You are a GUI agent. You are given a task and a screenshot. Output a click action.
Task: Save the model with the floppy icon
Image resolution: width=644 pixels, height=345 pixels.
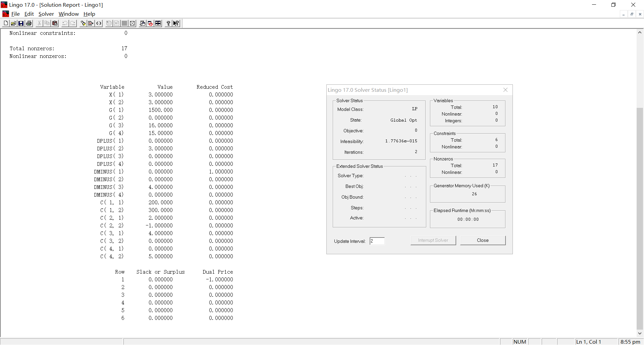point(21,23)
